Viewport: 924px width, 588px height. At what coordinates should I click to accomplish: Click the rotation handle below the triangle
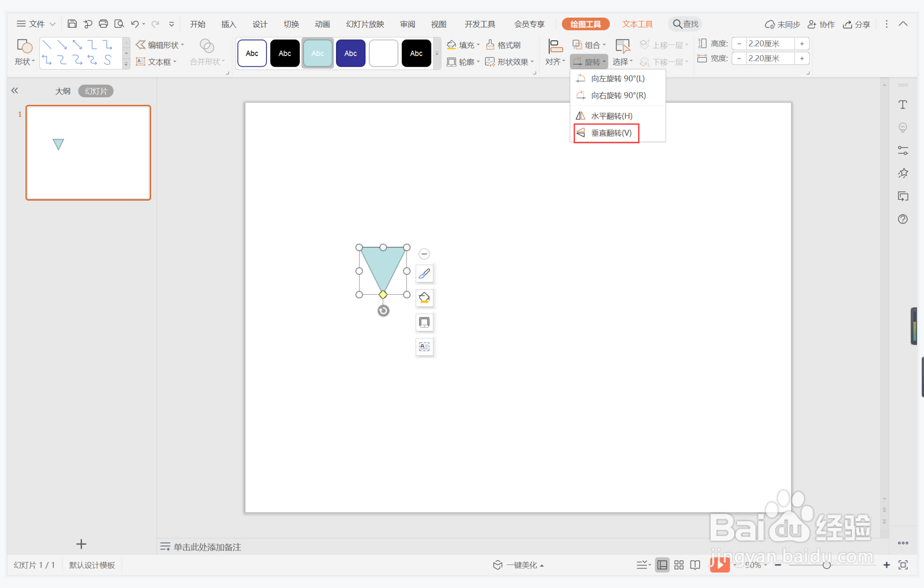(x=383, y=311)
